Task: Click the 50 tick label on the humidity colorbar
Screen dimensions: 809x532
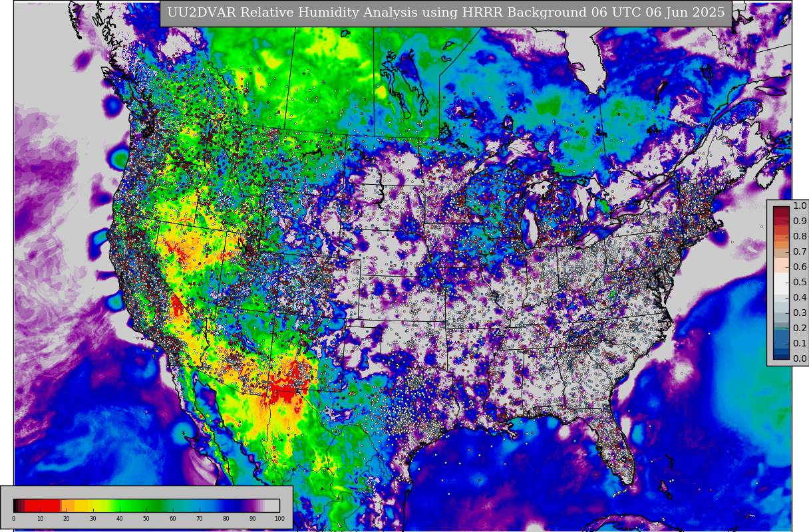Action: (146, 519)
